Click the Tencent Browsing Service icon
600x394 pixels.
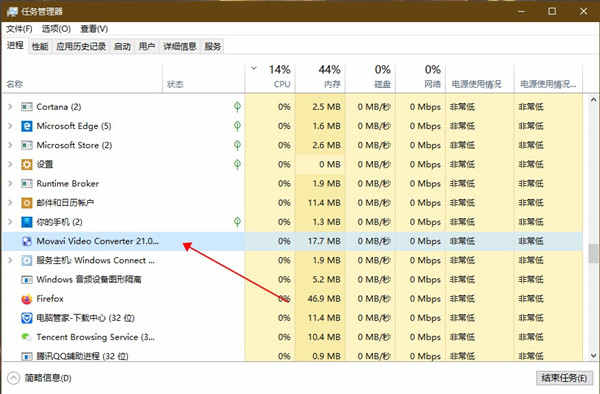[26, 337]
